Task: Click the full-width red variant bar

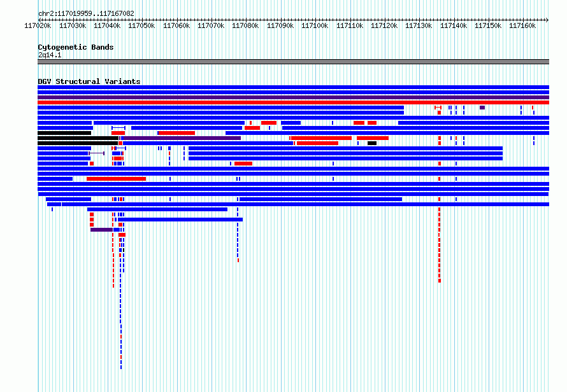Action: pyautogui.click(x=293, y=102)
